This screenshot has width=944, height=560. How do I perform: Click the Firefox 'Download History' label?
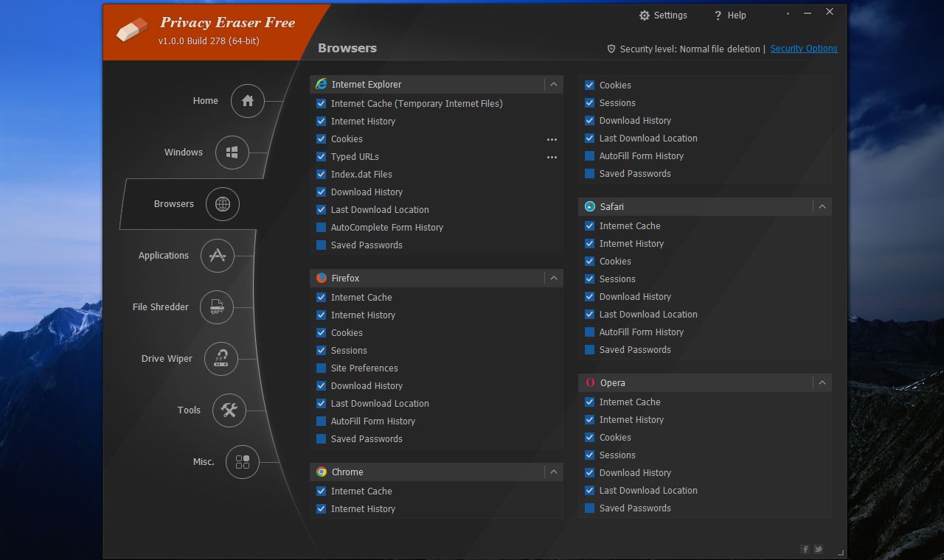tap(367, 385)
